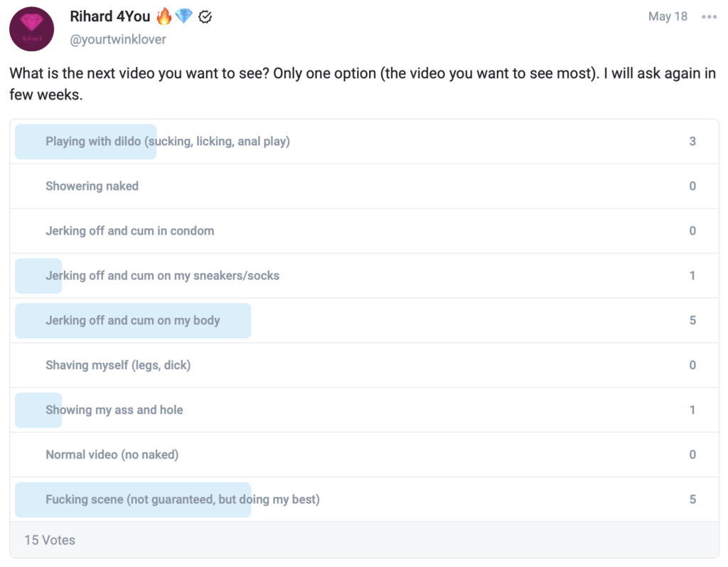View the 15 Votes total
728x567 pixels.
pos(50,540)
